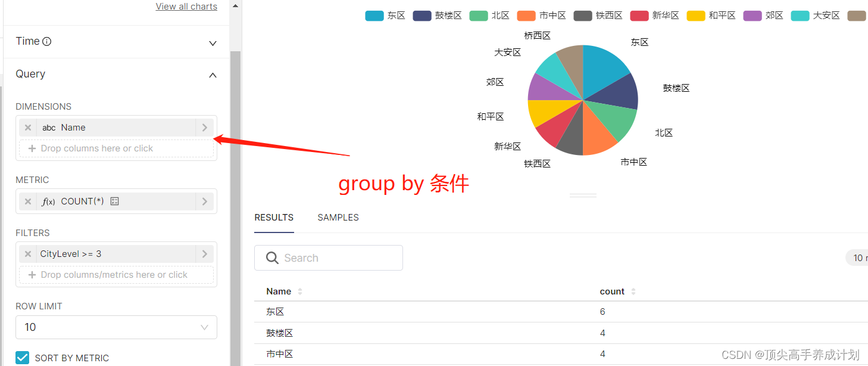Expand the Time section
This screenshot has height=366, width=868.
(x=213, y=43)
